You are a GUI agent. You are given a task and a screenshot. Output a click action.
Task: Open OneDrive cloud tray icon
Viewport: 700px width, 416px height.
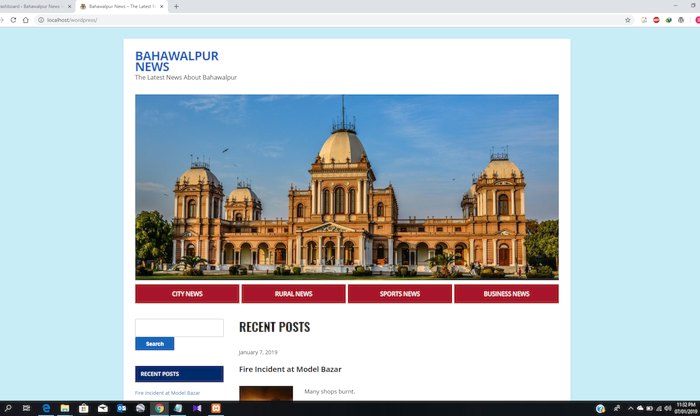[x=640, y=408]
